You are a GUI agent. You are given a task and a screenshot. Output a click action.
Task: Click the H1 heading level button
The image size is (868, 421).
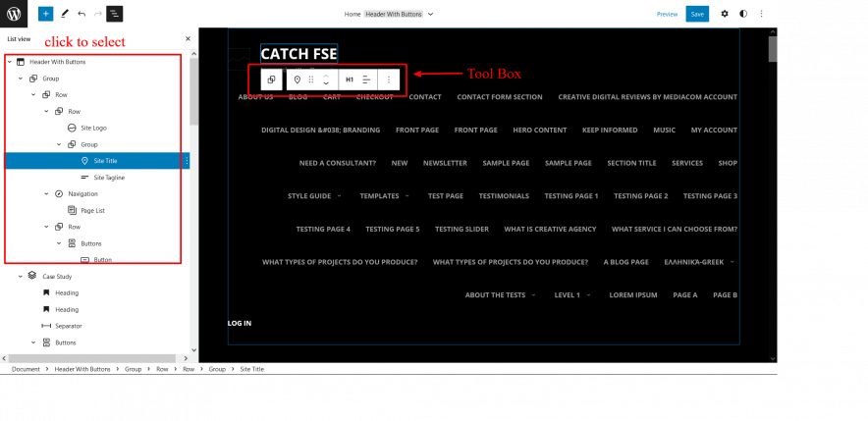tap(350, 79)
